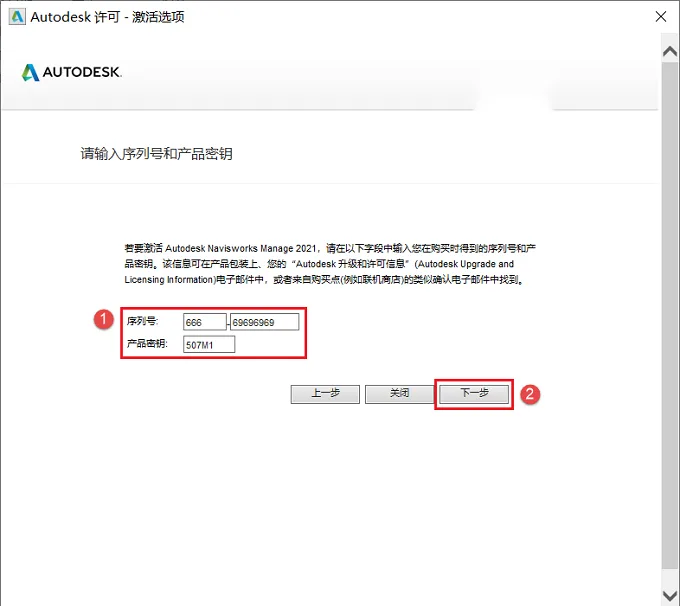Click the 下一步 (Next) button
The width and height of the screenshot is (680, 606).
coord(474,394)
